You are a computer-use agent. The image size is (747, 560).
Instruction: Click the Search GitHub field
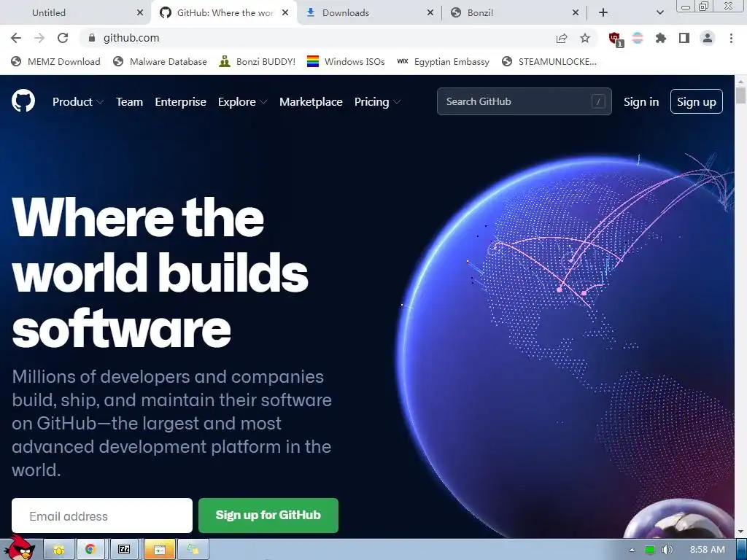click(524, 101)
